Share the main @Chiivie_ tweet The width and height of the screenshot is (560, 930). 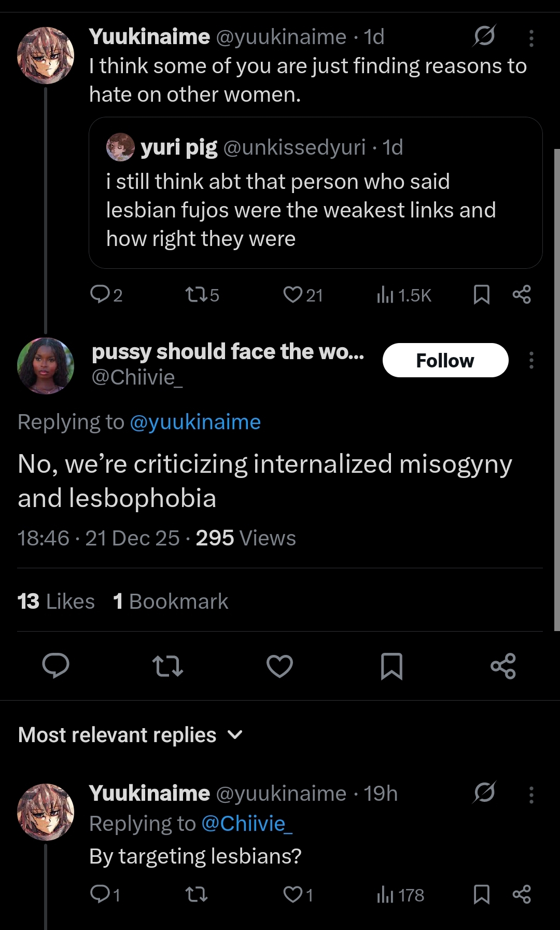[503, 666]
